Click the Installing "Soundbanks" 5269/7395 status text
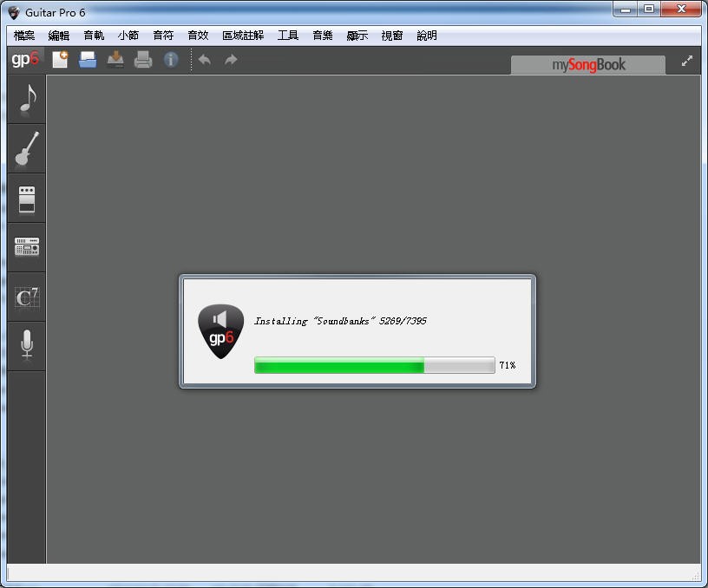 [340, 321]
